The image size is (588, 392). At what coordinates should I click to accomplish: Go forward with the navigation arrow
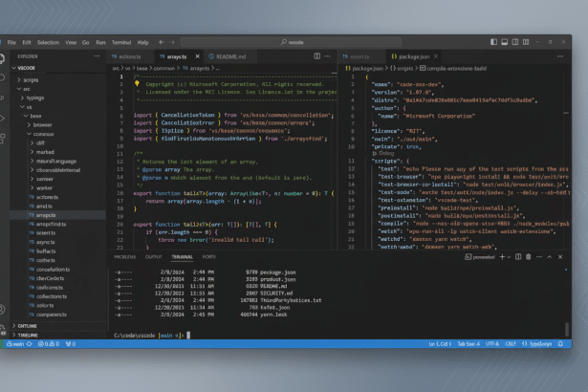click(x=172, y=42)
